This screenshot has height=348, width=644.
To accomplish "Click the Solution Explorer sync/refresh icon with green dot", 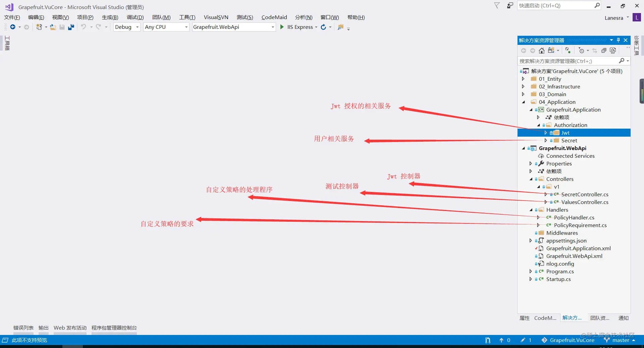I will [x=568, y=50].
